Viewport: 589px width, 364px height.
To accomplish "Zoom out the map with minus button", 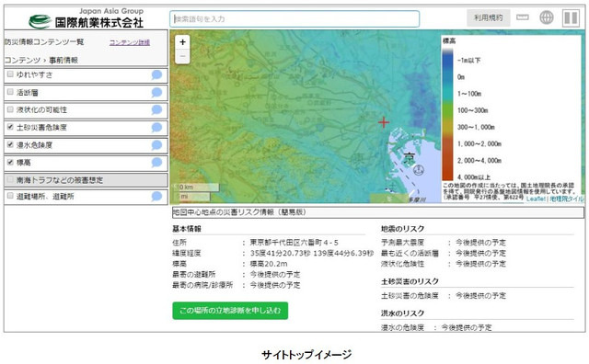I will coord(182,57).
